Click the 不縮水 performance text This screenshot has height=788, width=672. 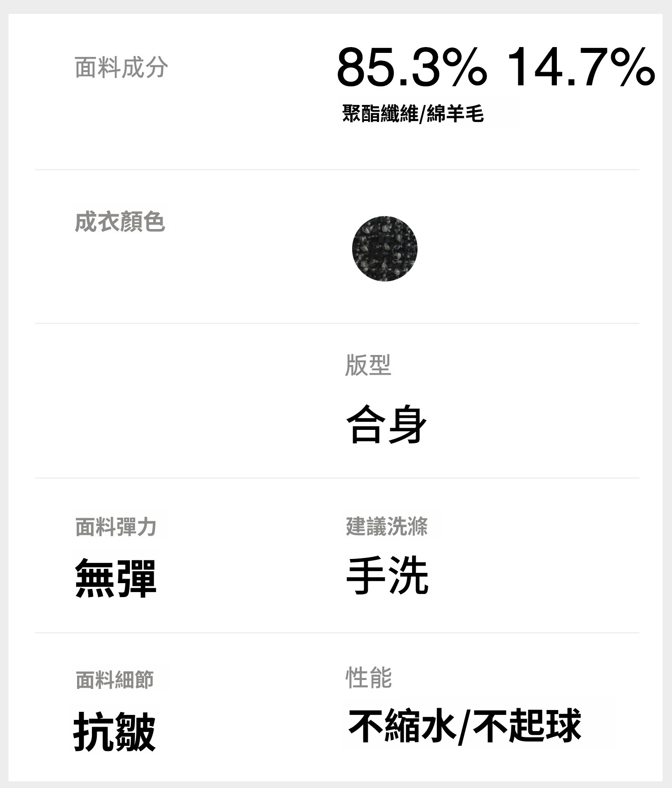tap(402, 726)
